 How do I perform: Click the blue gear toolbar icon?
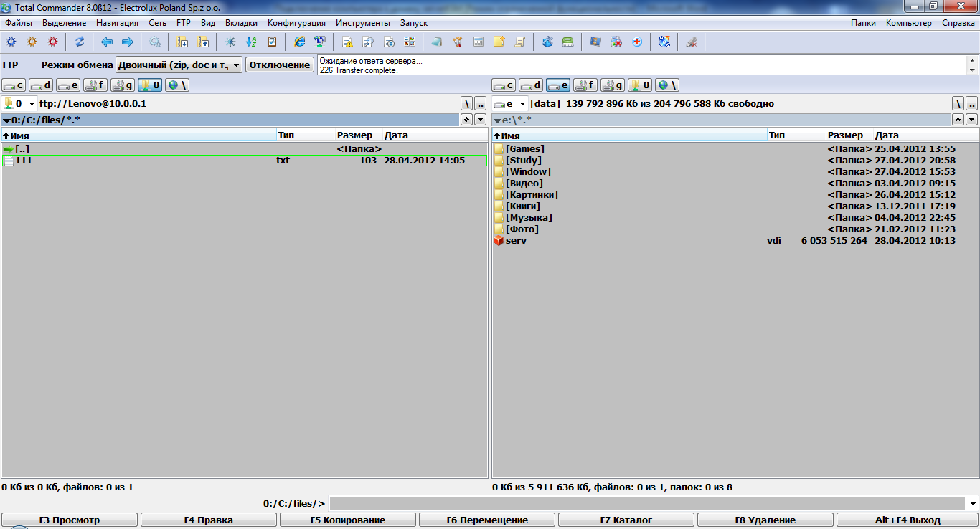point(11,42)
